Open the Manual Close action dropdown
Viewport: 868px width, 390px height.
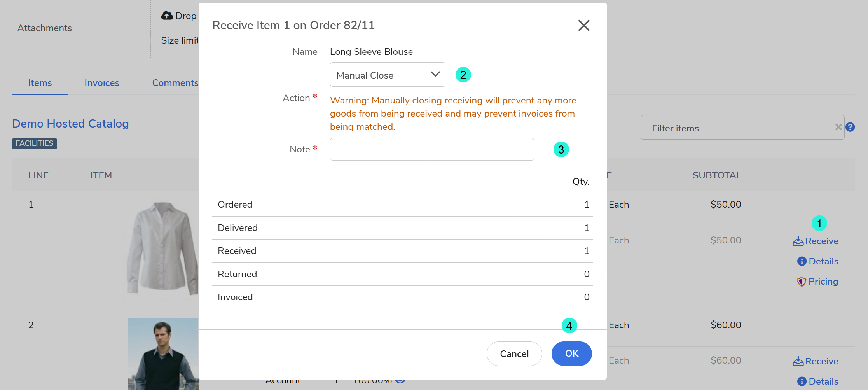(387, 75)
